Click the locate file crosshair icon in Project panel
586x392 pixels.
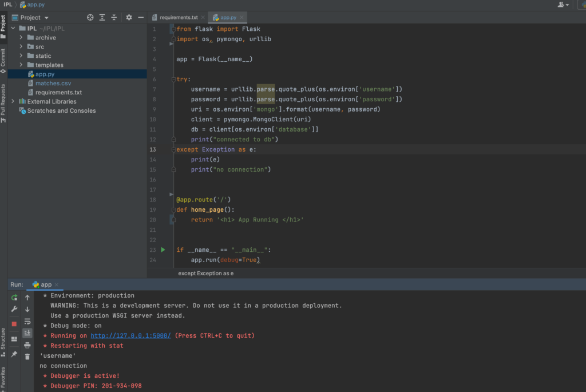click(90, 18)
